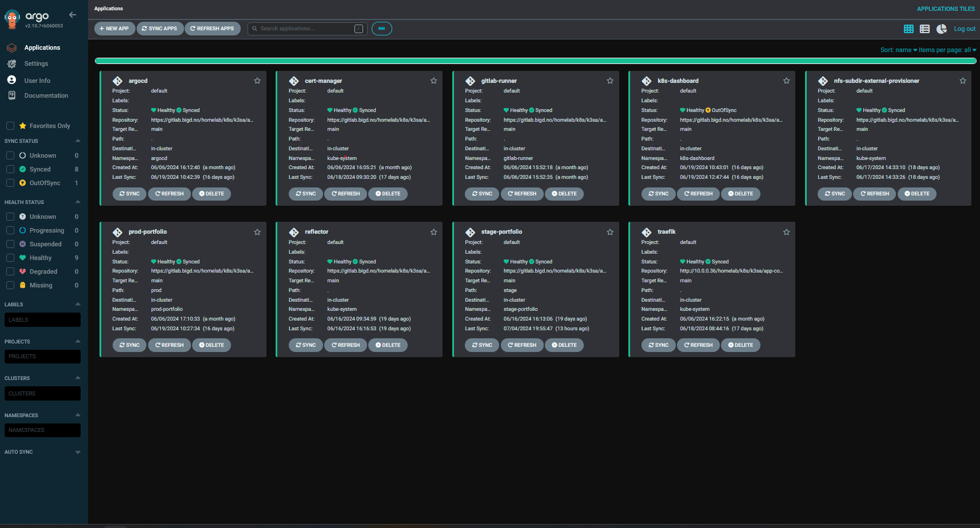Create application with NEW APP button
Viewport: 980px width, 528px height.
[114, 29]
